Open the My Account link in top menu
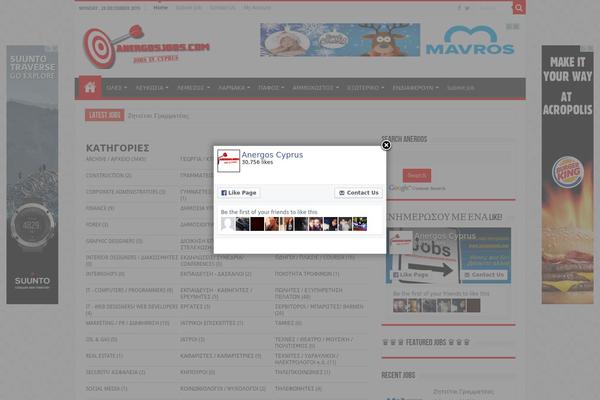 click(x=257, y=8)
